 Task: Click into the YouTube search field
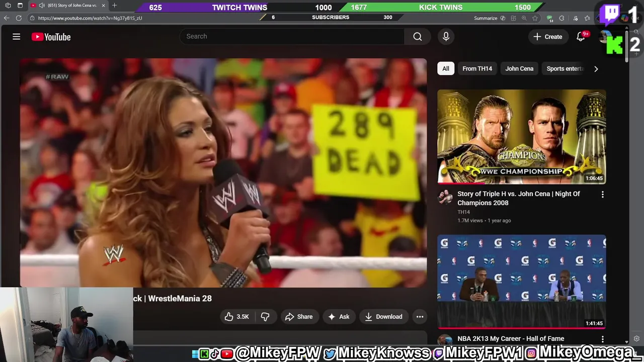pos(292,36)
